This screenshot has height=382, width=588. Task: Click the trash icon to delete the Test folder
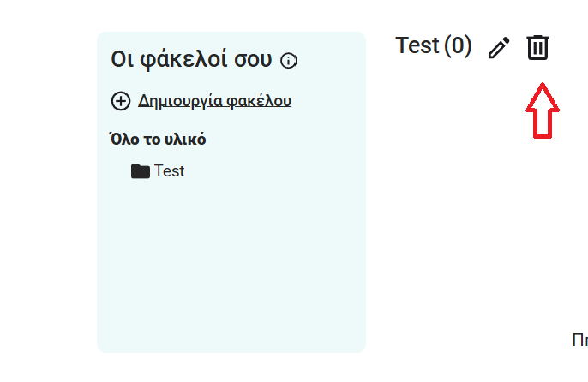[x=537, y=47]
